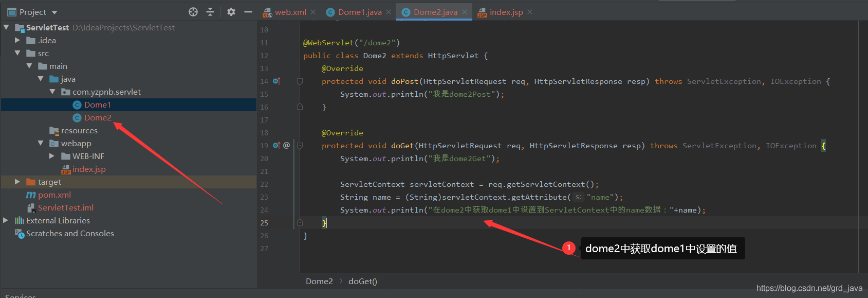
Task: Open pom.xml in project tree
Action: 54,195
